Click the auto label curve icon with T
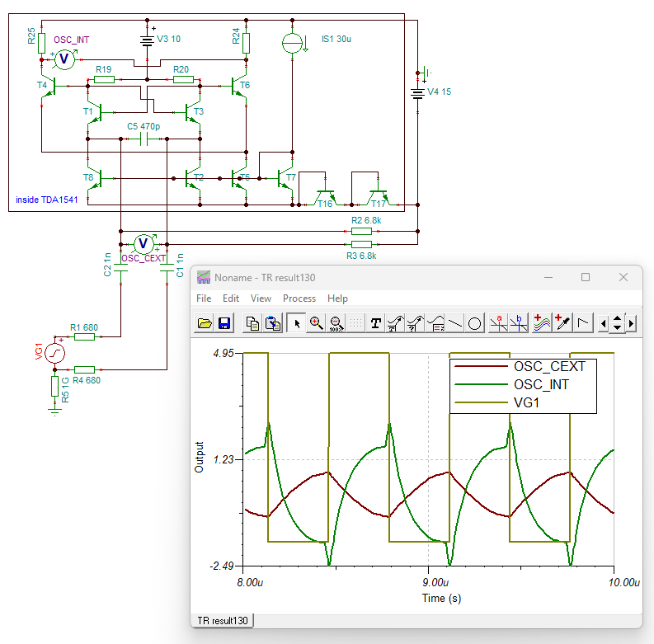 pyautogui.click(x=395, y=323)
